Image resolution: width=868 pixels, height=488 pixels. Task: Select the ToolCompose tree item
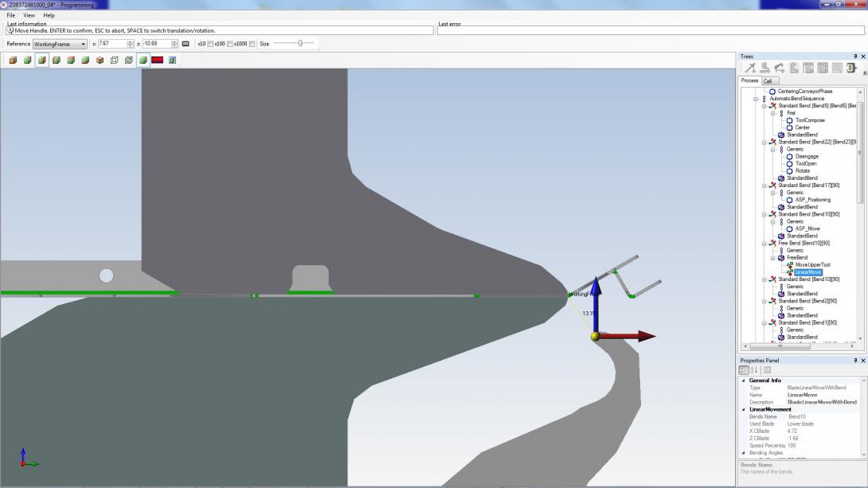pyautogui.click(x=810, y=120)
